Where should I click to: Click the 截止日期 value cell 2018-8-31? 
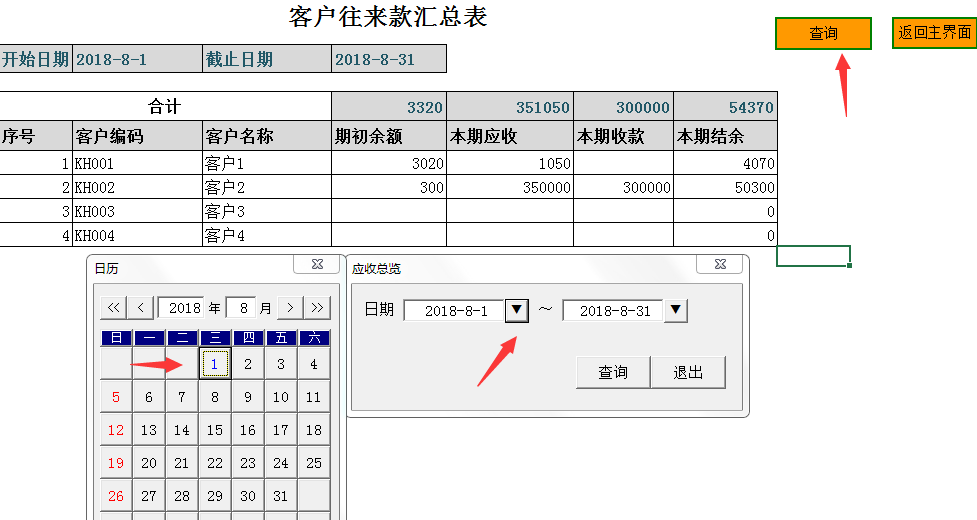point(389,59)
